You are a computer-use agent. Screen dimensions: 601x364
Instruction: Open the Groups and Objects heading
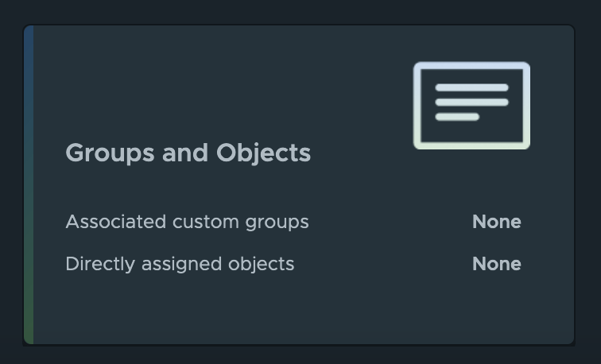point(188,153)
